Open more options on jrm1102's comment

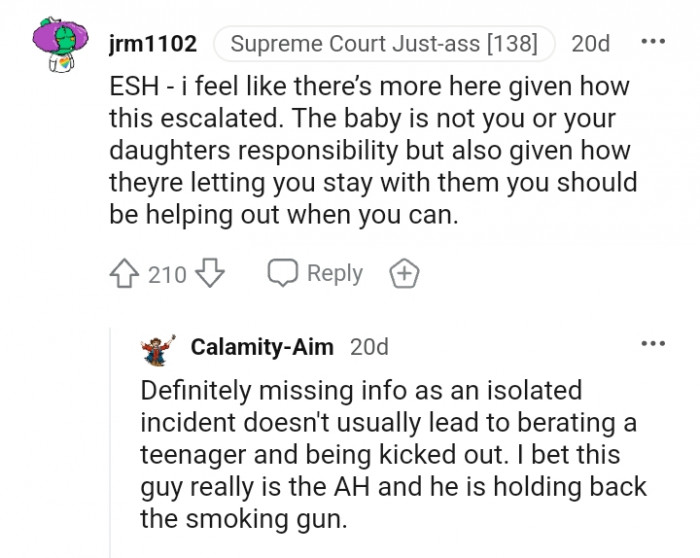pyautogui.click(x=652, y=43)
